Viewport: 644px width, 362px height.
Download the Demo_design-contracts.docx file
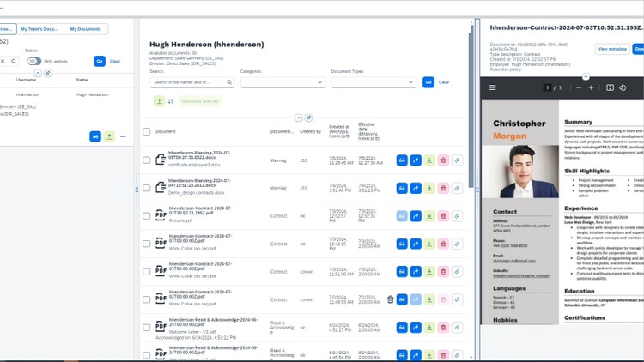tap(429, 188)
